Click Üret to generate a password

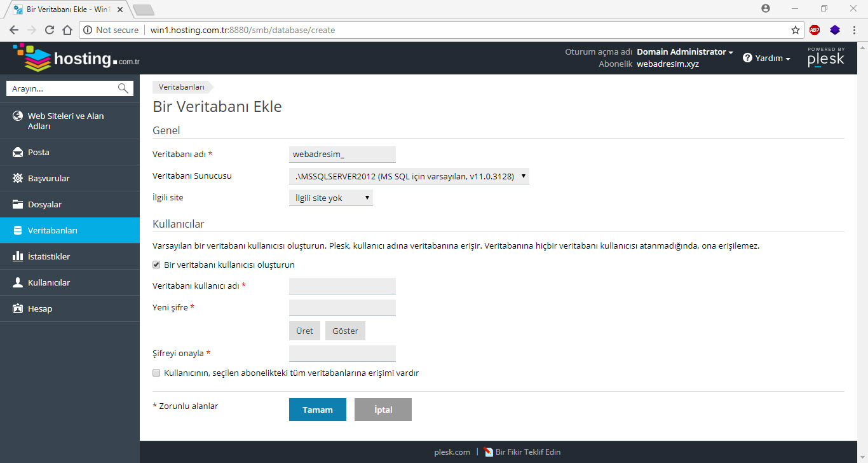(304, 331)
